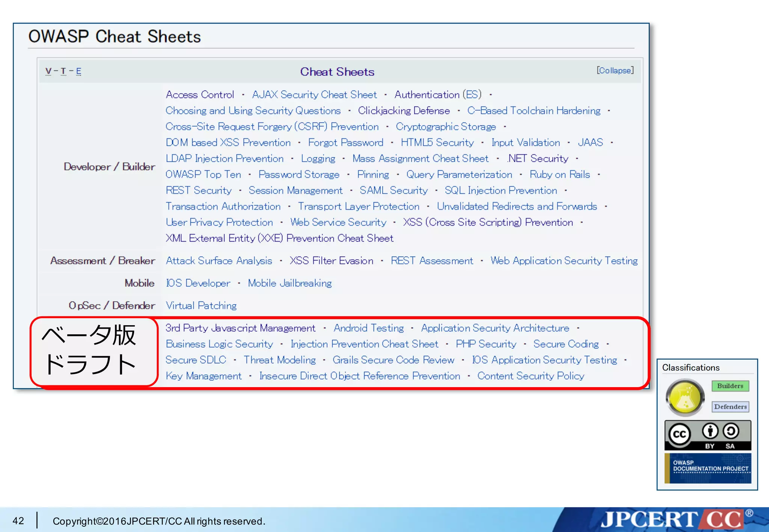
Task: Open the Cheat Sheets header link
Action: point(337,72)
